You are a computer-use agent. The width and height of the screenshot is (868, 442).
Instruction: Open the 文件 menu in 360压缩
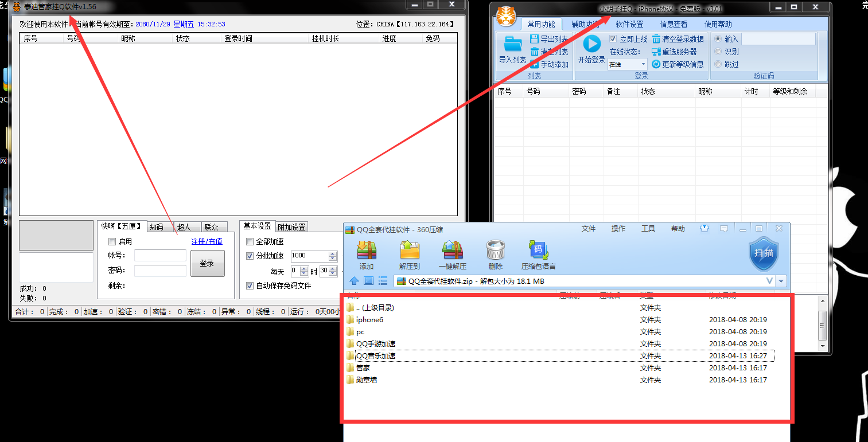click(589, 229)
